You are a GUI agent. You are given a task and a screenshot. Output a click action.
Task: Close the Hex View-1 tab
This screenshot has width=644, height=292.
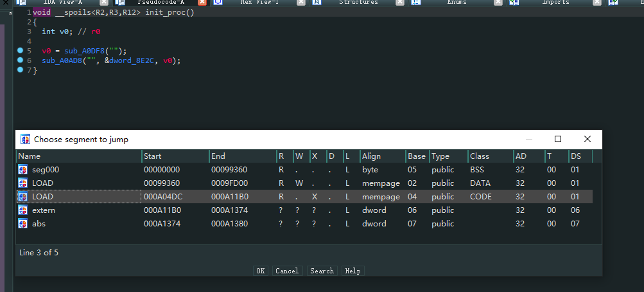(x=301, y=2)
